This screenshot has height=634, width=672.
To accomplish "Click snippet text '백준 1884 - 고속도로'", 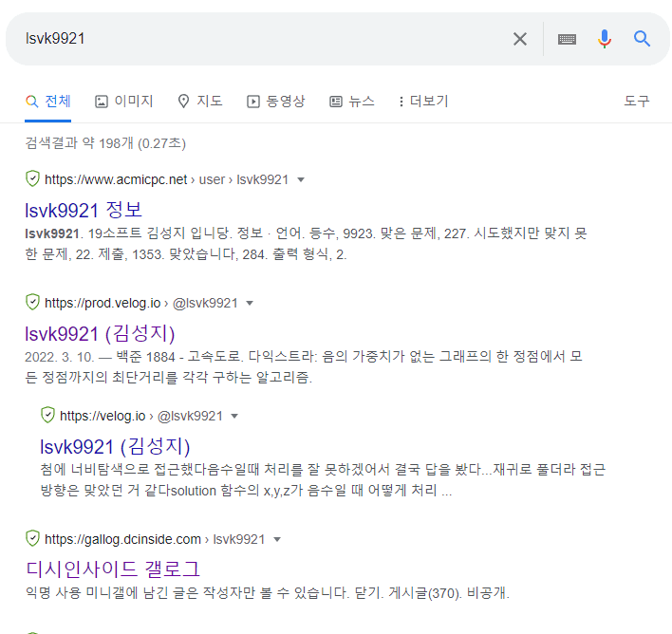I will point(177,356).
